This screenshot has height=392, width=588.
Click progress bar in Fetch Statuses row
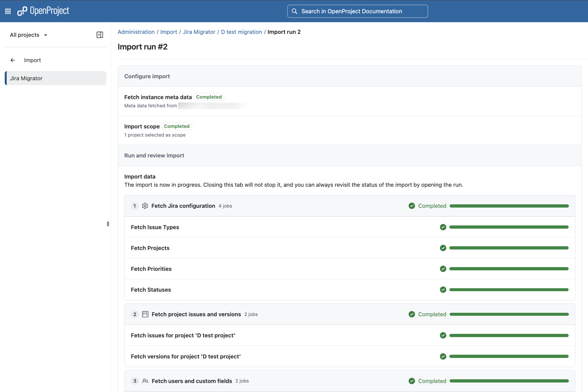click(x=509, y=290)
